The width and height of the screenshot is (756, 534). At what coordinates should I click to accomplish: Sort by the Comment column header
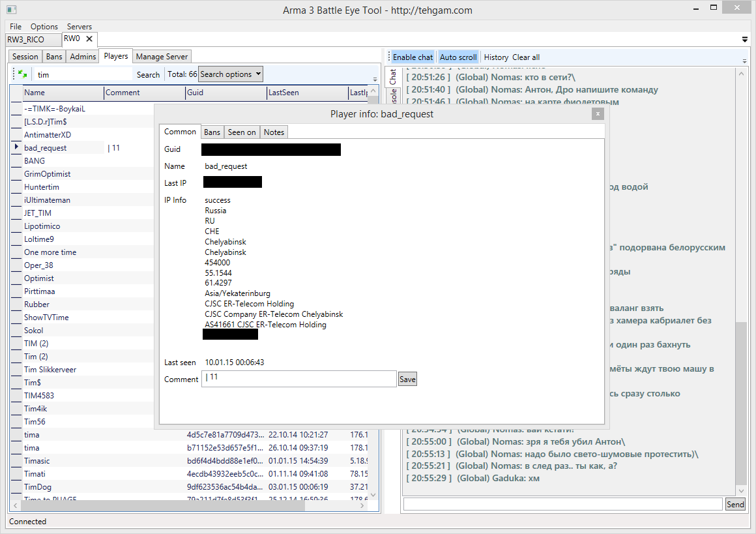[145, 93]
